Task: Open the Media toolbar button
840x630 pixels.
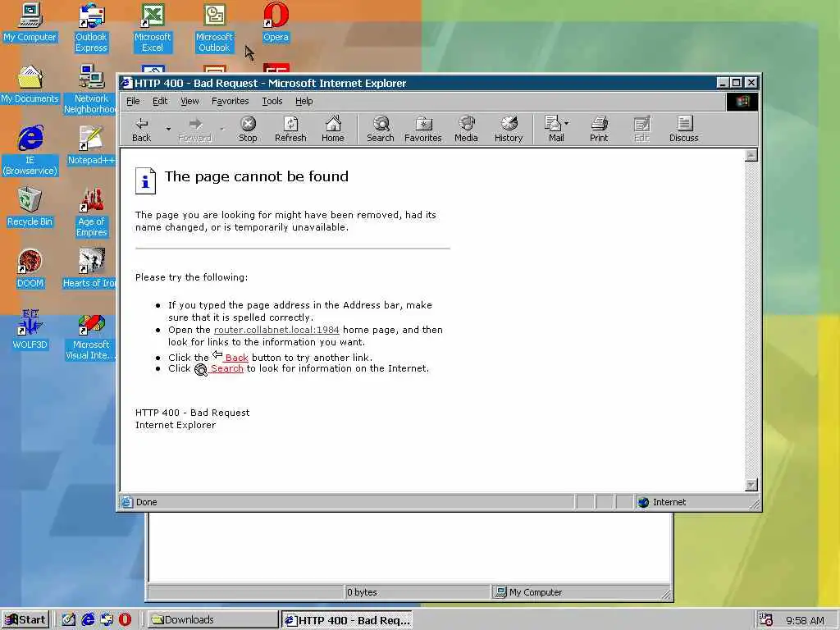Action: click(x=466, y=130)
